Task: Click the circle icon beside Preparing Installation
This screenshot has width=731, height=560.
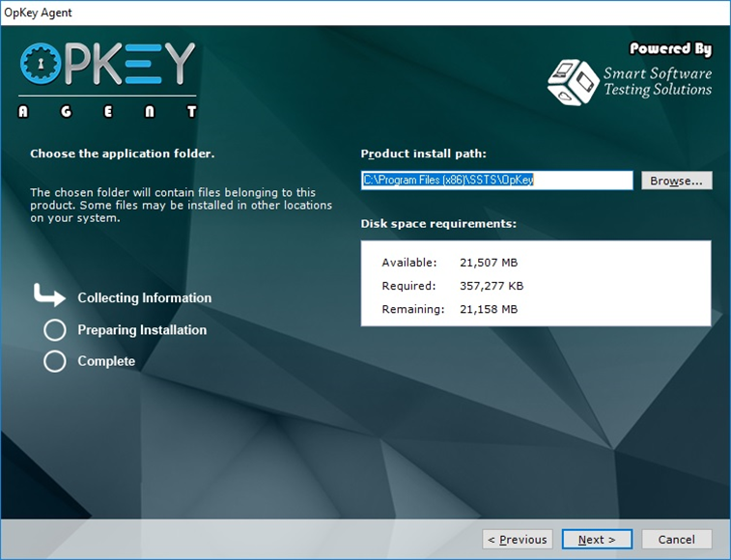Action: [x=55, y=330]
